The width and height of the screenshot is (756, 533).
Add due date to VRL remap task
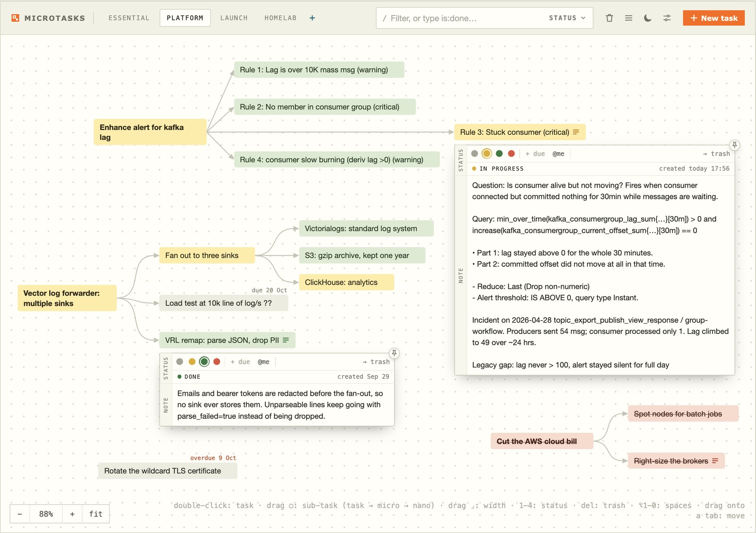241,362
